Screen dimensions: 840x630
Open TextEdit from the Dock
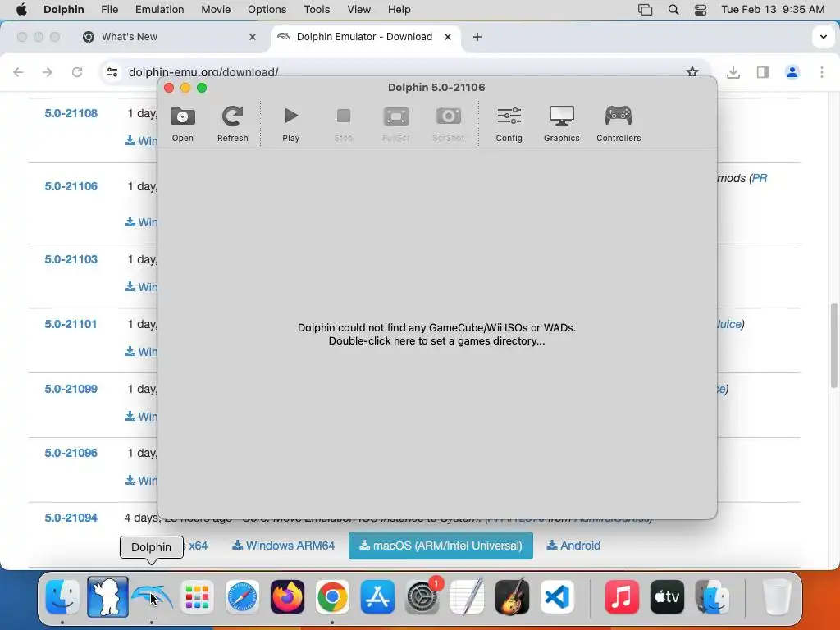[467, 597]
